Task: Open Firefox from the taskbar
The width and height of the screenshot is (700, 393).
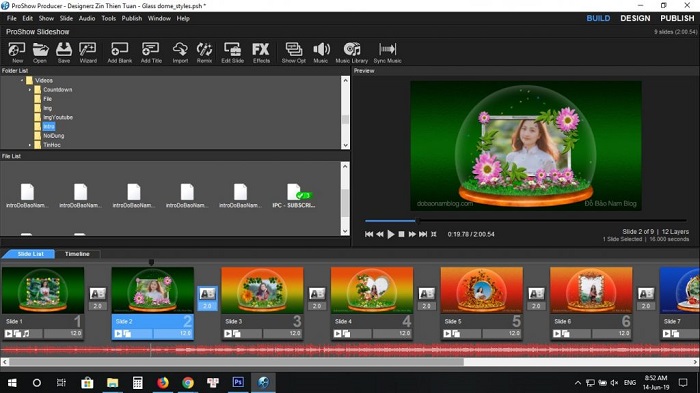Action: pos(163,382)
